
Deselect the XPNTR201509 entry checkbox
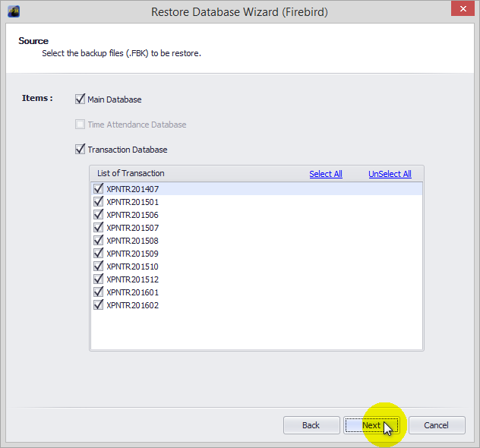pyautogui.click(x=98, y=254)
